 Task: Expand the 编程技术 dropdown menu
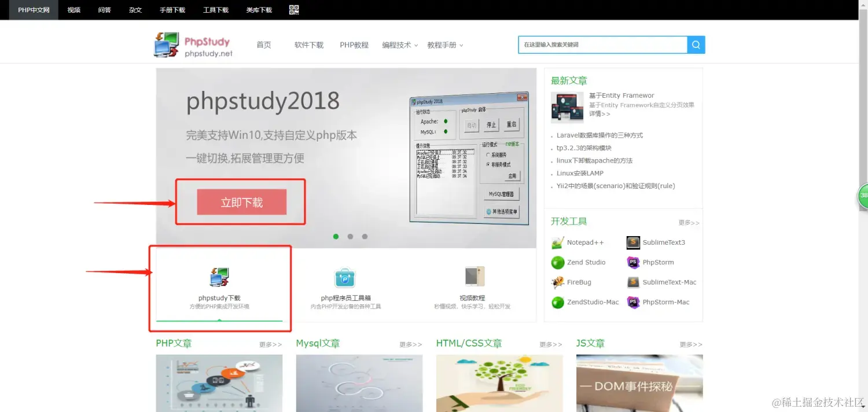coord(400,45)
